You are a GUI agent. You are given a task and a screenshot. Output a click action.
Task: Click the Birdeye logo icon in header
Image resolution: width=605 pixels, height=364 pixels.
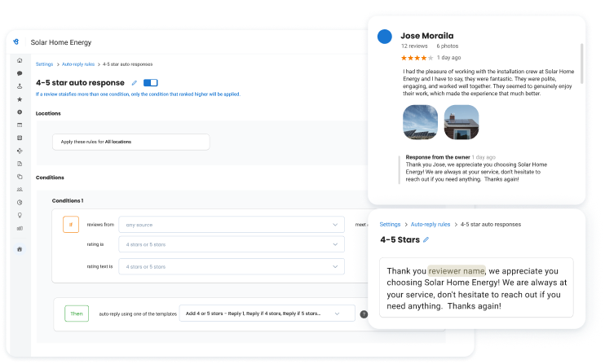[x=15, y=42]
